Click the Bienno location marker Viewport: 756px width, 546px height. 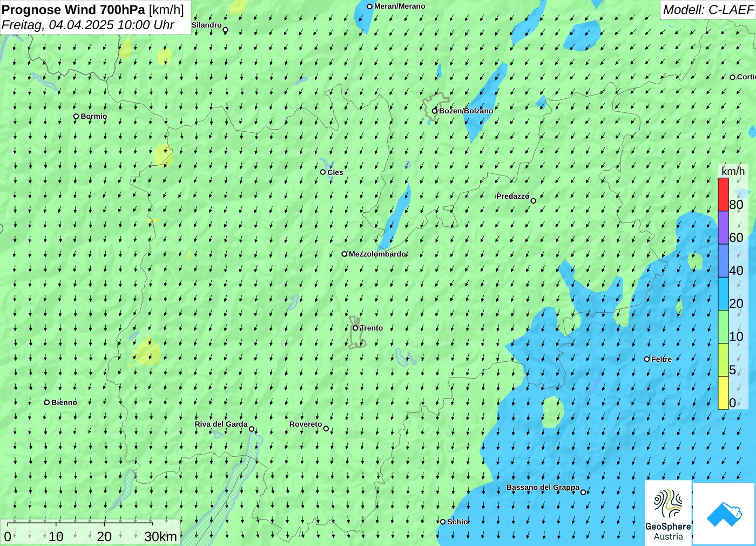point(47,402)
